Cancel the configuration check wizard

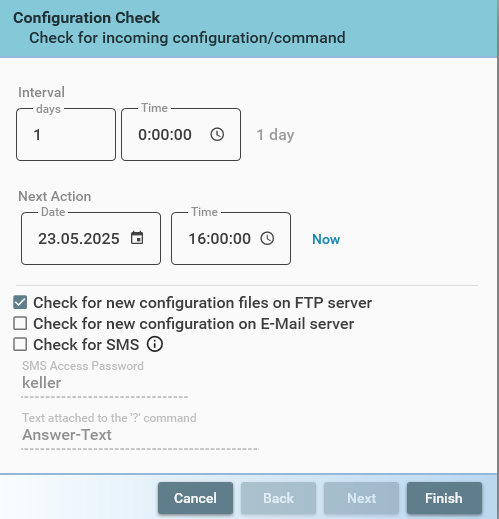[x=195, y=498]
